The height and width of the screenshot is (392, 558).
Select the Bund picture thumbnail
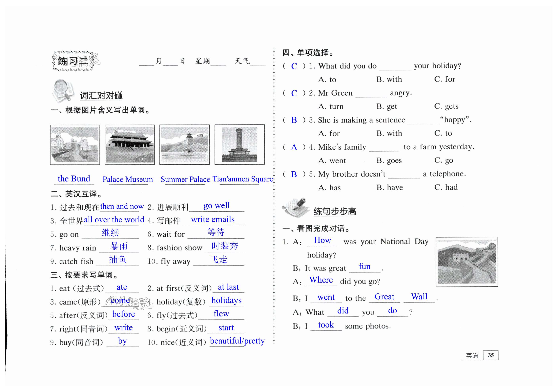pos(75,145)
